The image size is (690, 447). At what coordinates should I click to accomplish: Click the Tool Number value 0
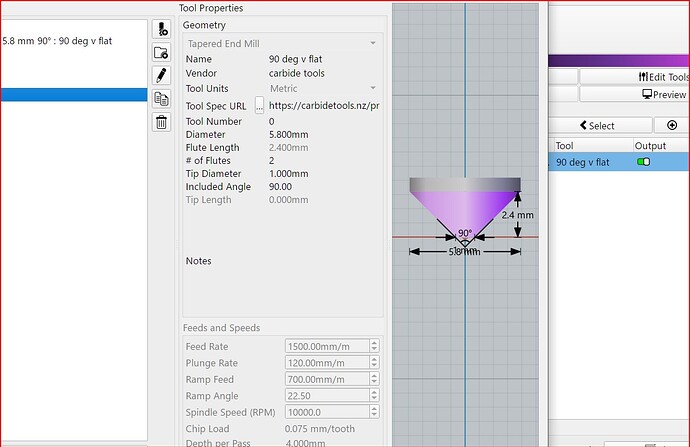272,121
